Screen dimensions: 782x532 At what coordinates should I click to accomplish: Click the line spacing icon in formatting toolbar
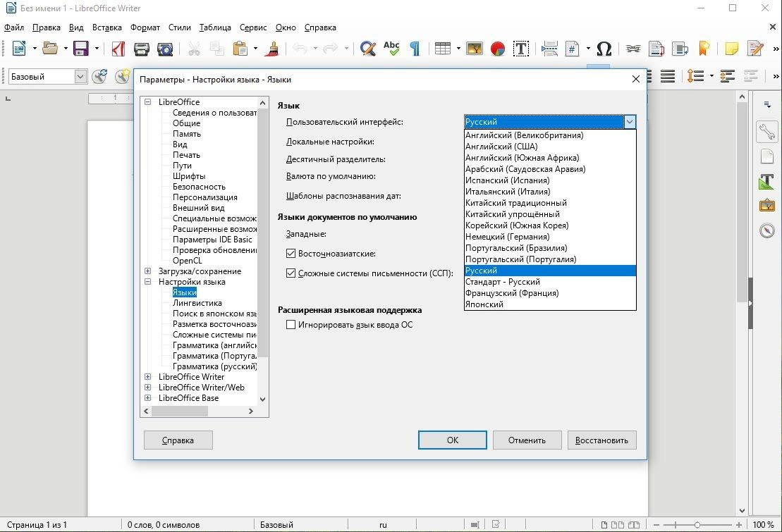tap(695, 76)
